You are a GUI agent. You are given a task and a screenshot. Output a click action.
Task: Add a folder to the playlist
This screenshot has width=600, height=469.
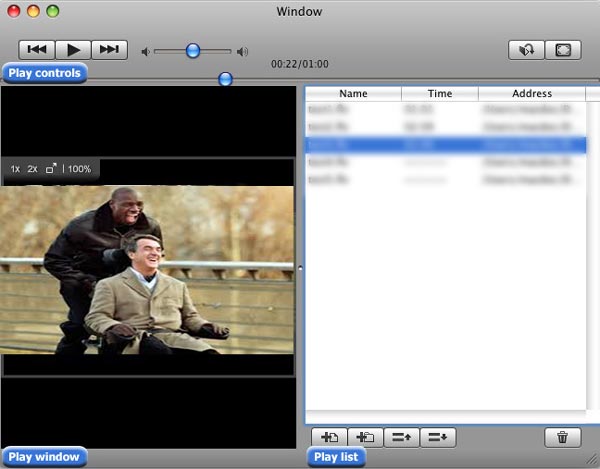tap(365, 437)
